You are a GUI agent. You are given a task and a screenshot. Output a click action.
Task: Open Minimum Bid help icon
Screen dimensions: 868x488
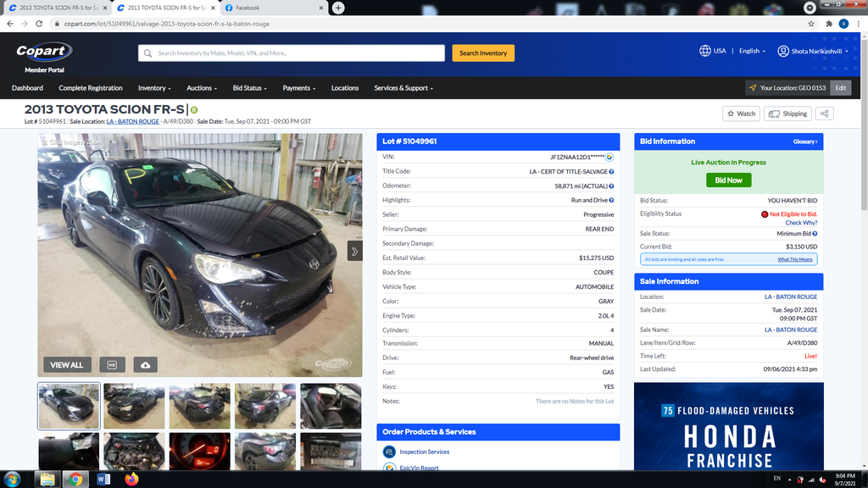[x=815, y=234]
